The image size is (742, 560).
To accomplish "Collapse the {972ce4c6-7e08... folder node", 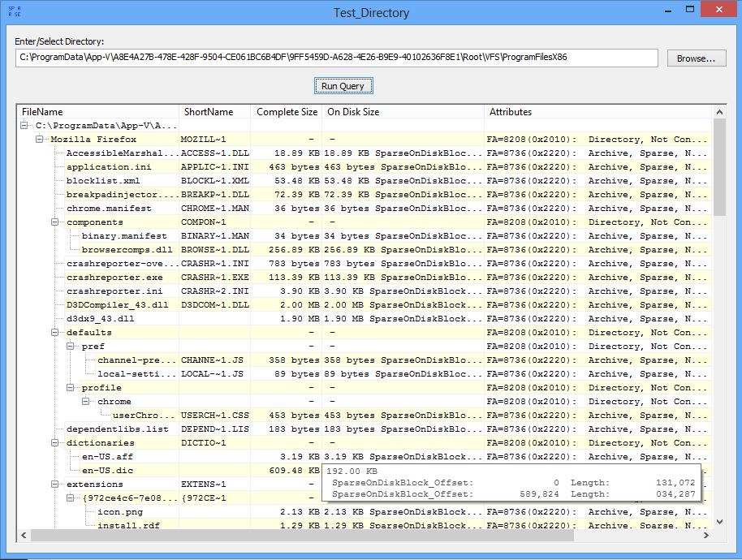I will tap(70, 498).
